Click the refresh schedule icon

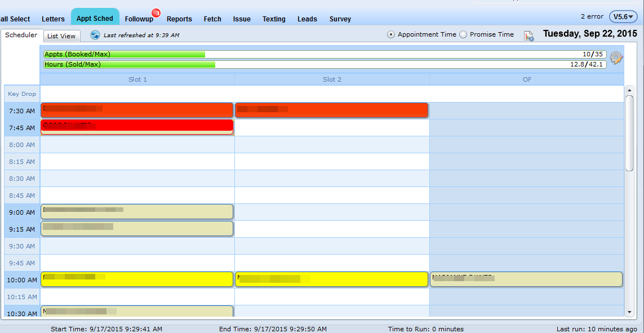click(95, 35)
